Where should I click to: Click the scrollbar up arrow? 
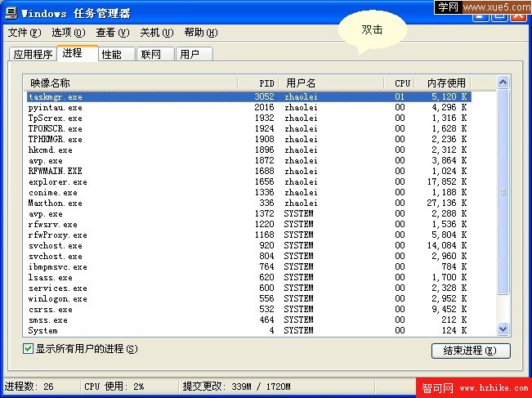click(x=503, y=82)
